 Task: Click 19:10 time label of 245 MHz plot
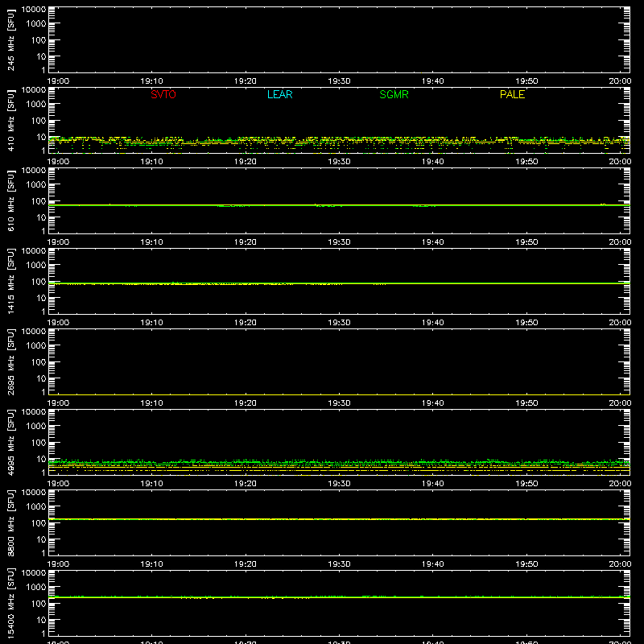151,81
